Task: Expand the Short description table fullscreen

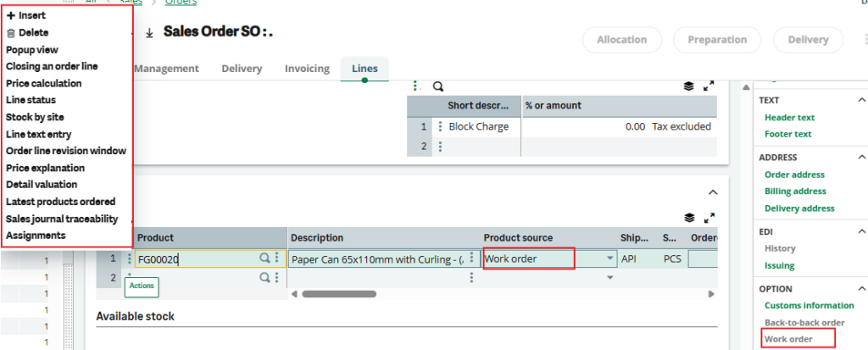Action: pyautogui.click(x=709, y=86)
